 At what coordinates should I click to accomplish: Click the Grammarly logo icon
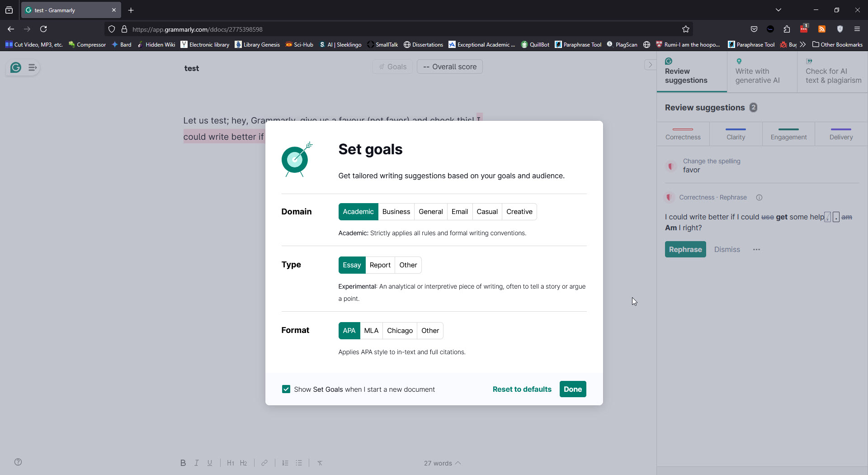(16, 67)
